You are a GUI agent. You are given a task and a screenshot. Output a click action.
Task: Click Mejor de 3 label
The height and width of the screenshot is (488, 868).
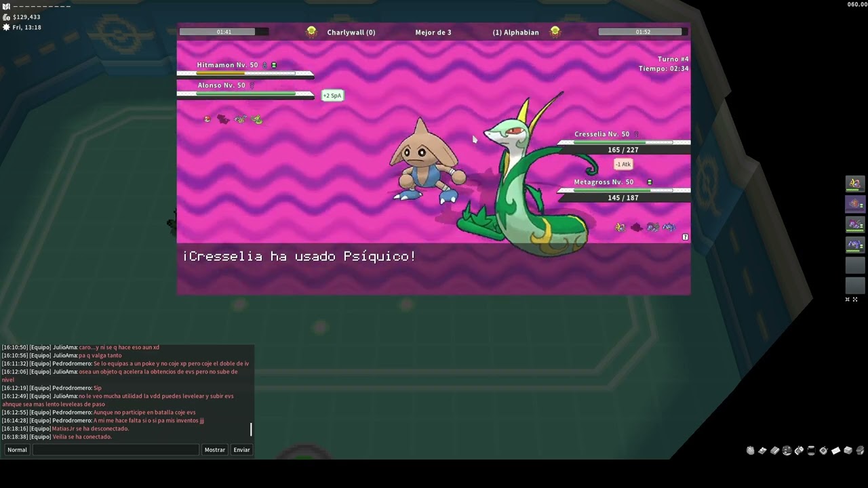point(433,32)
